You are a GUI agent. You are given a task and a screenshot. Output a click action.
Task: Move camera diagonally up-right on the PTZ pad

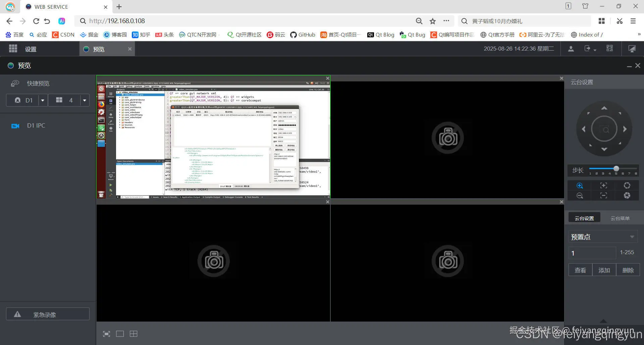pyautogui.click(x=620, y=114)
